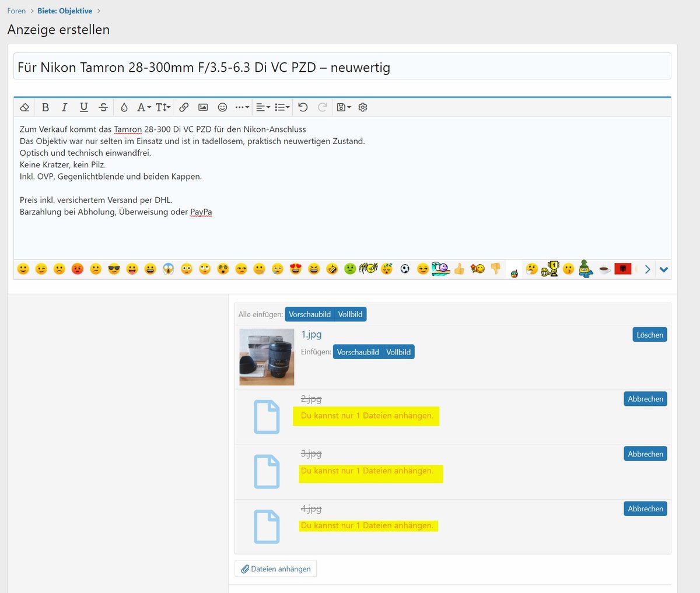700x593 pixels.
Task: Insert the green nauseated face emoji
Action: [x=350, y=269]
